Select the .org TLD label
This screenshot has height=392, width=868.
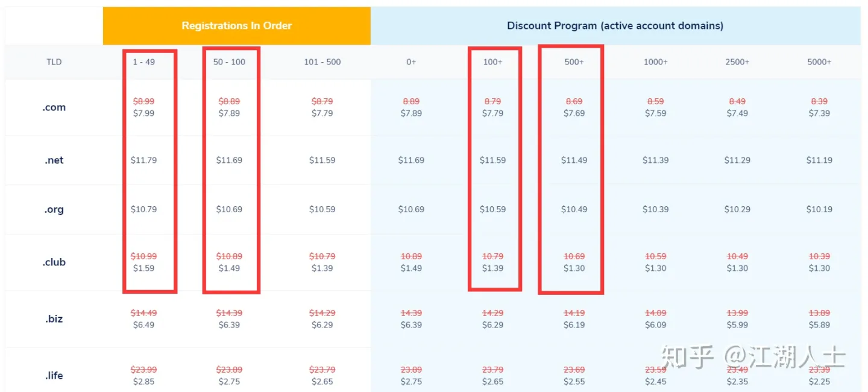click(54, 210)
